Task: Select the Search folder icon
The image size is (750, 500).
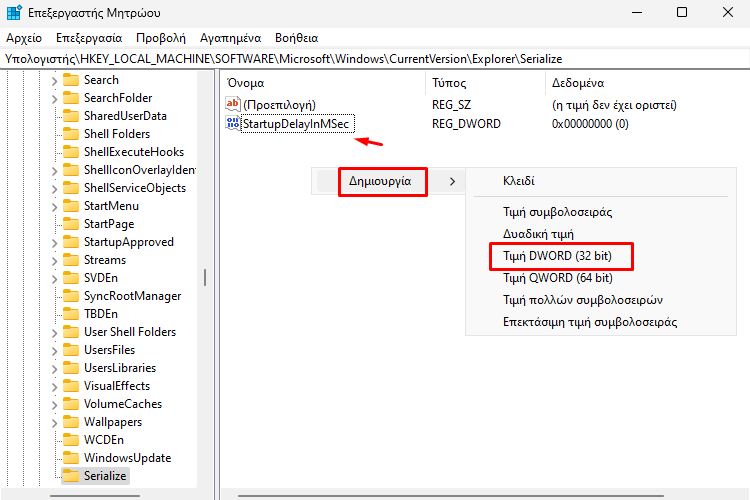Action: (71, 79)
